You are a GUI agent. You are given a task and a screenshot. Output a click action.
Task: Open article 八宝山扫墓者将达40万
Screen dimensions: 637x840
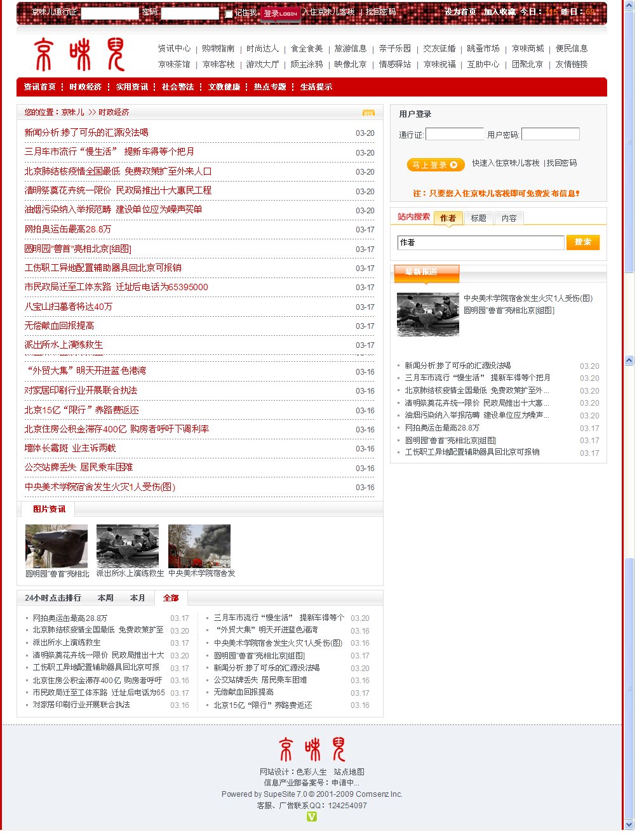pyautogui.click(x=69, y=307)
